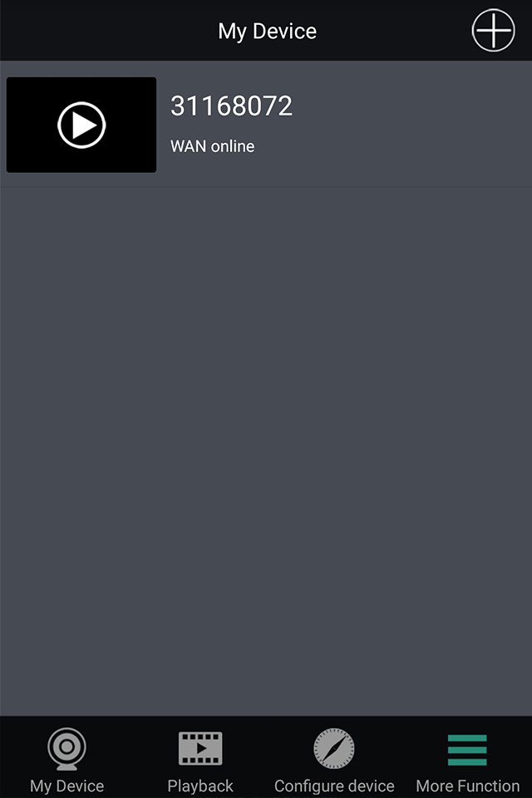
Task: Click the empty device list area
Action: [266, 451]
